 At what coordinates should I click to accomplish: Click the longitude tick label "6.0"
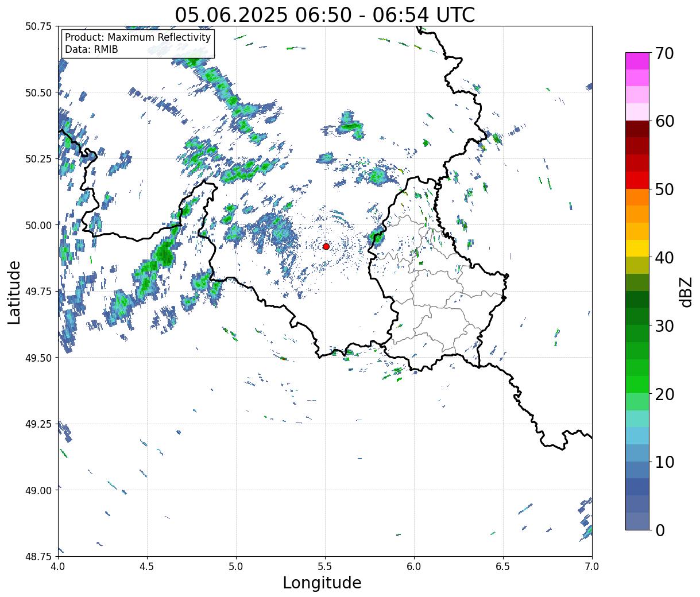414,567
